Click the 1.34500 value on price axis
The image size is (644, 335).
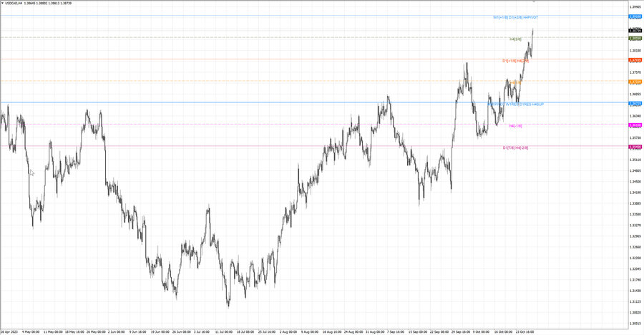635,181
